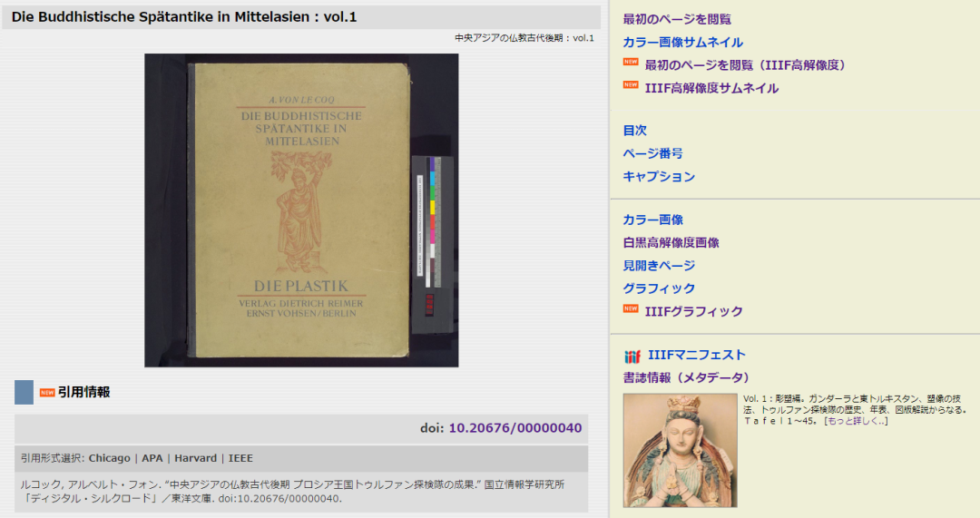The width and height of the screenshot is (980, 518).
Task: Select カラー画像 color images
Action: (652, 220)
